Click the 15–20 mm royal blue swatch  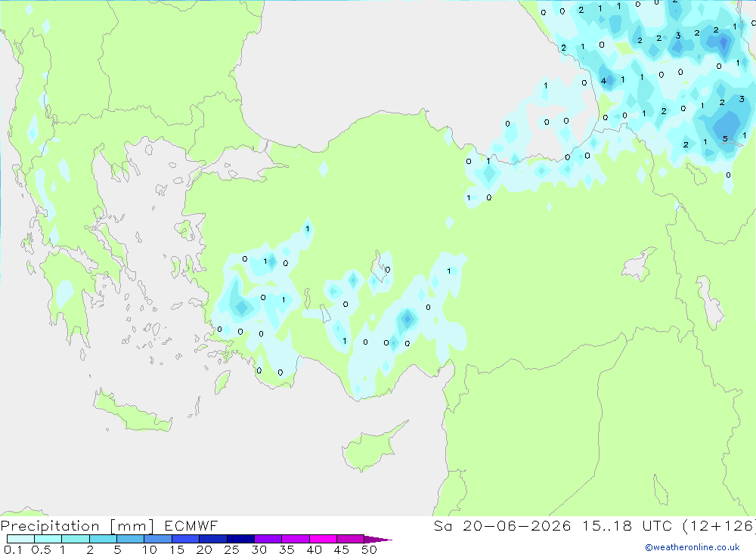pos(185,539)
